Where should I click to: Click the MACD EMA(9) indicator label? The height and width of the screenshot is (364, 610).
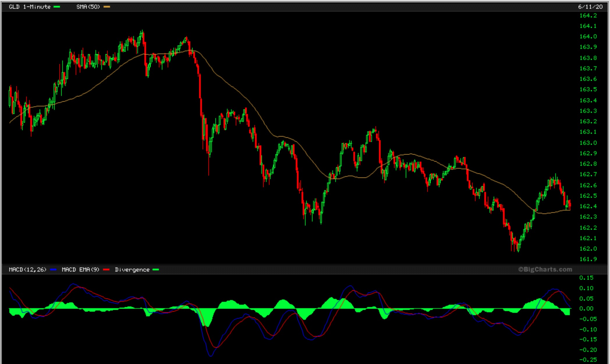(x=80, y=270)
